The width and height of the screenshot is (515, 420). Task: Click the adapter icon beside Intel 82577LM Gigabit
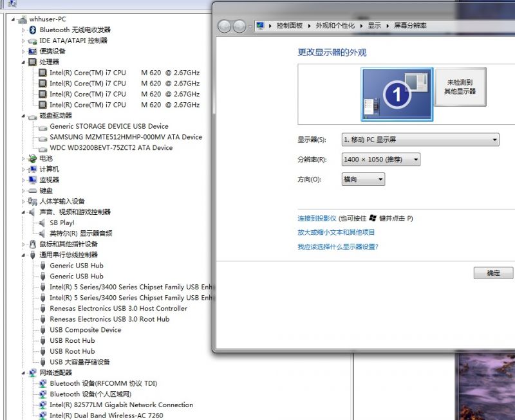[x=42, y=405]
